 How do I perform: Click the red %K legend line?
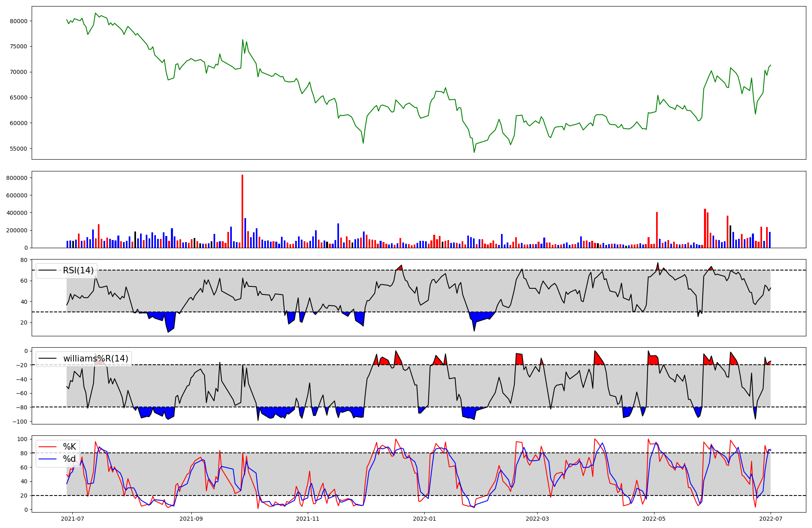[x=47, y=447]
